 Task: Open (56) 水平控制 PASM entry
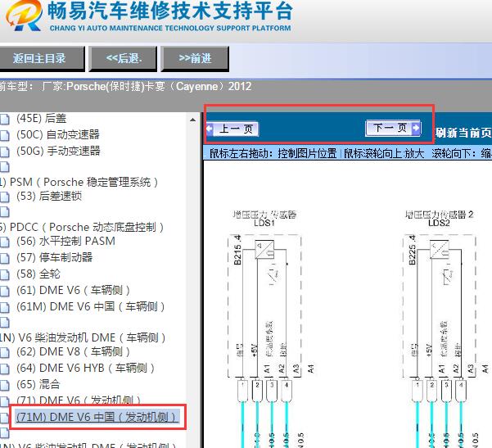pos(65,241)
